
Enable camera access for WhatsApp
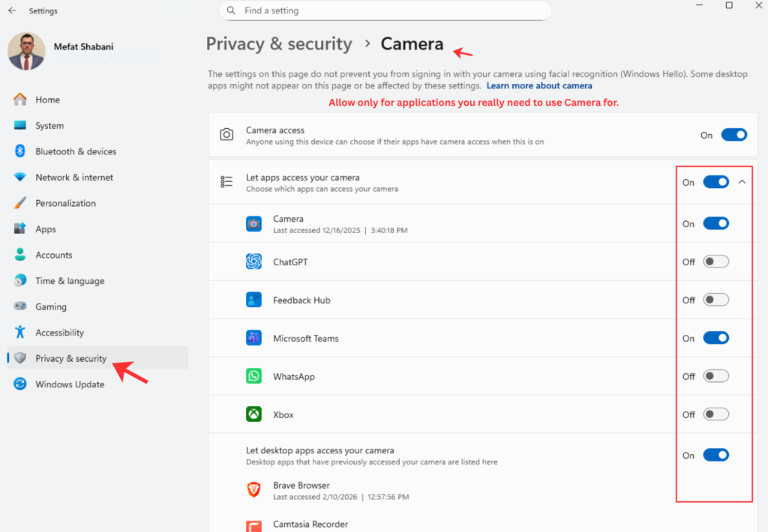[715, 376]
